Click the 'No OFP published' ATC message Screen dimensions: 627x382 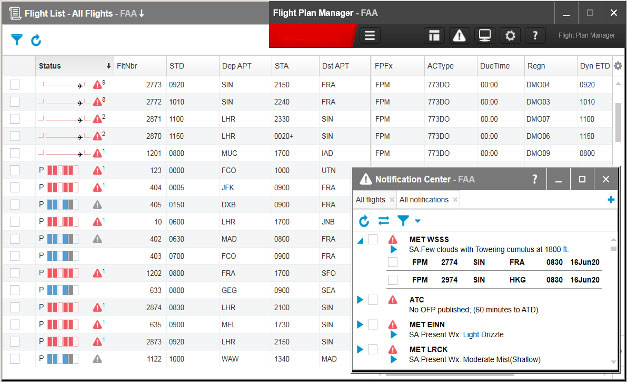click(473, 310)
